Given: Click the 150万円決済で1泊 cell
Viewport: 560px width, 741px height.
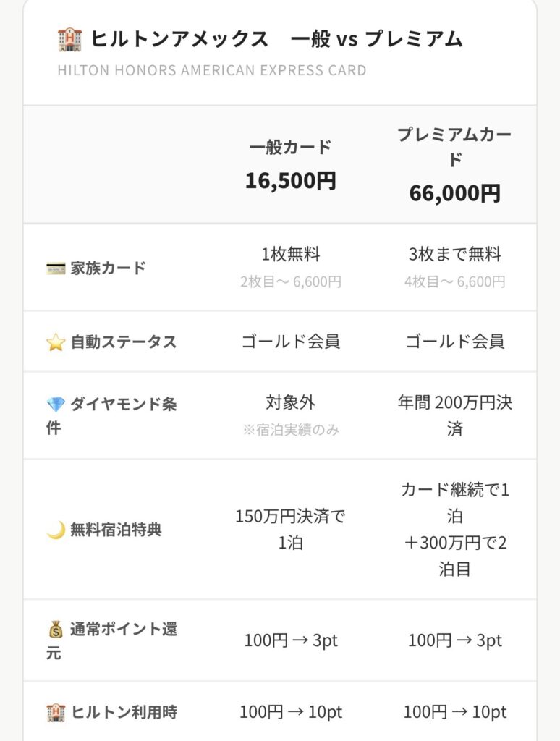Looking at the screenshot, I should pyautogui.click(x=290, y=530).
